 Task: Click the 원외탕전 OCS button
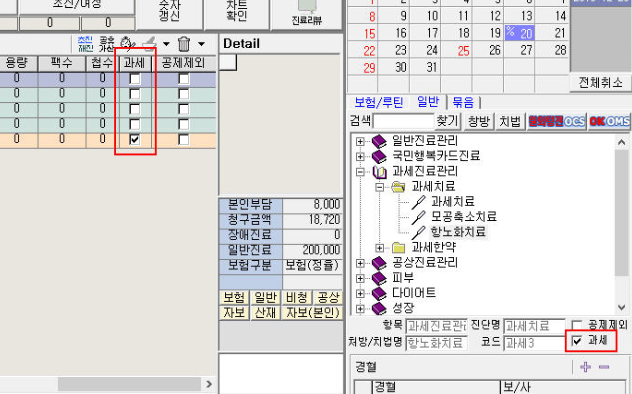[x=557, y=121]
